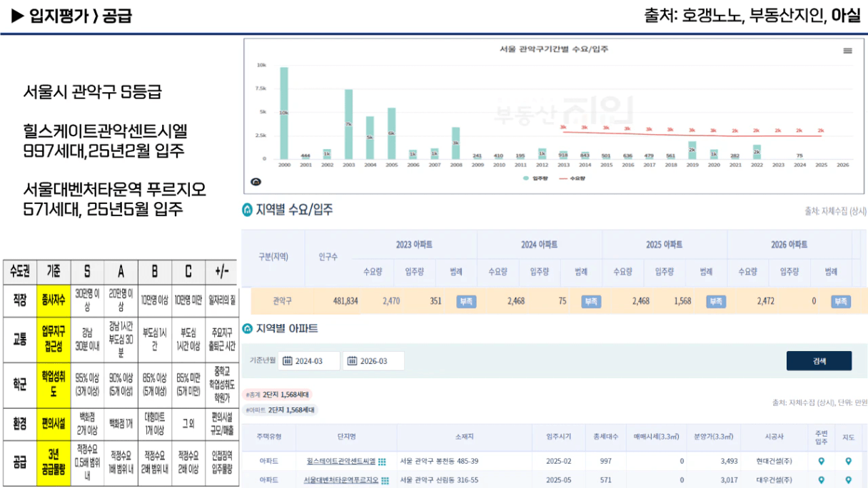Click the population value 481,834
868x488 pixels.
[x=345, y=301]
